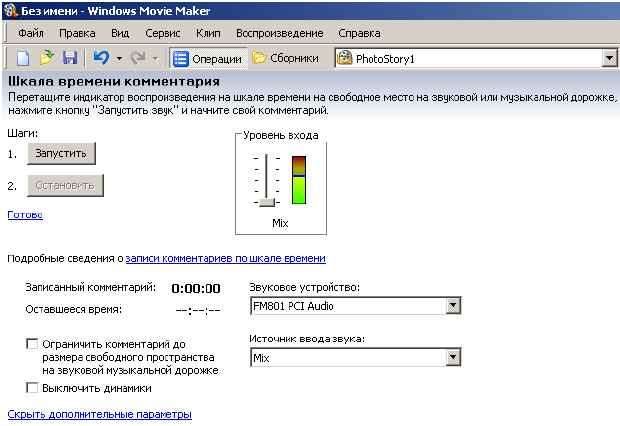Click the Movie Maker title bar icon
The width and height of the screenshot is (620, 426).
pos(12,11)
